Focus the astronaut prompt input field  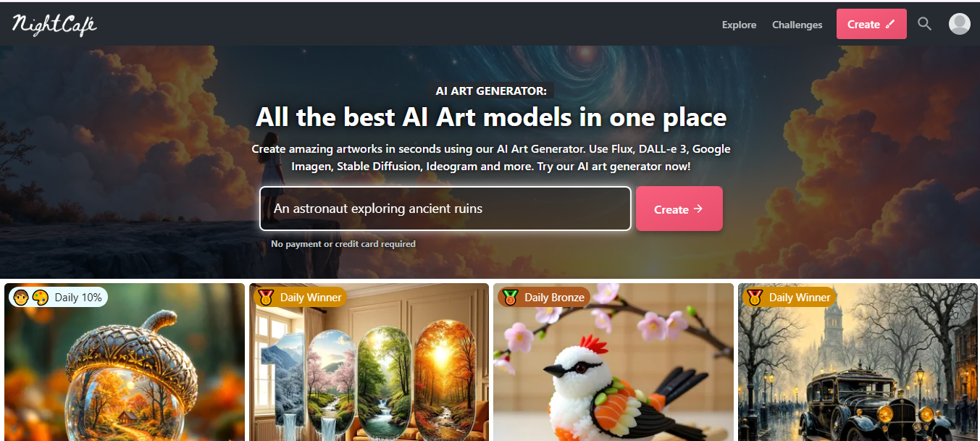tap(445, 209)
